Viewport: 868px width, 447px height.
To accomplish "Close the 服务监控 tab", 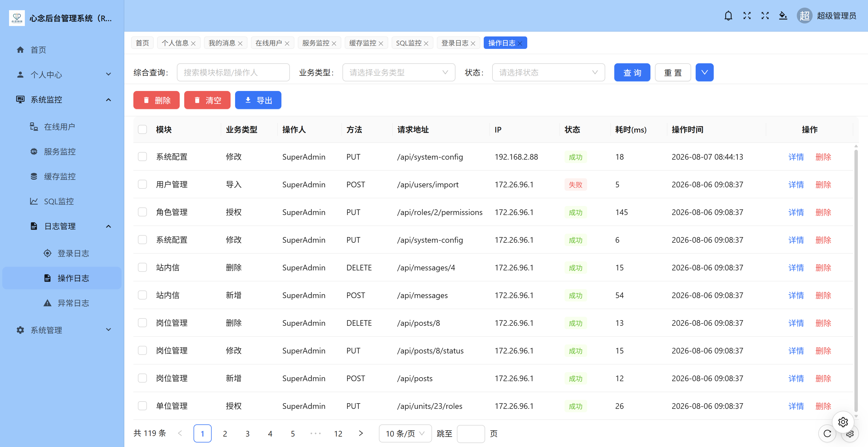I will [x=334, y=44].
